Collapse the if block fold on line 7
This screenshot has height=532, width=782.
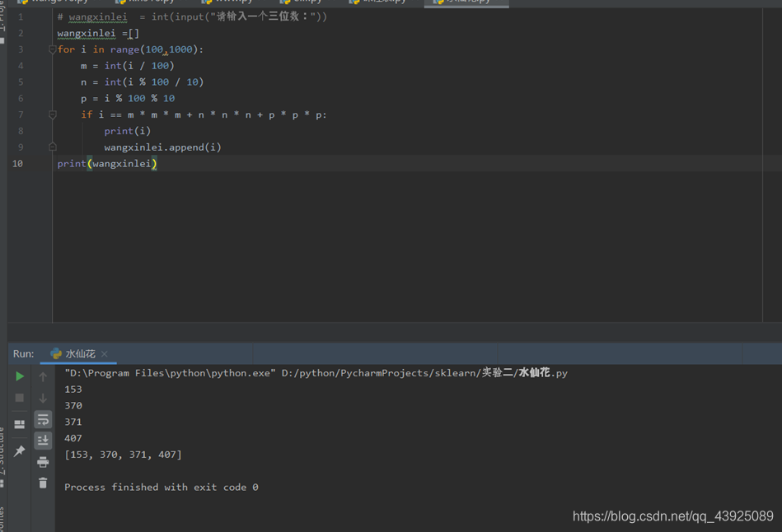[53, 114]
